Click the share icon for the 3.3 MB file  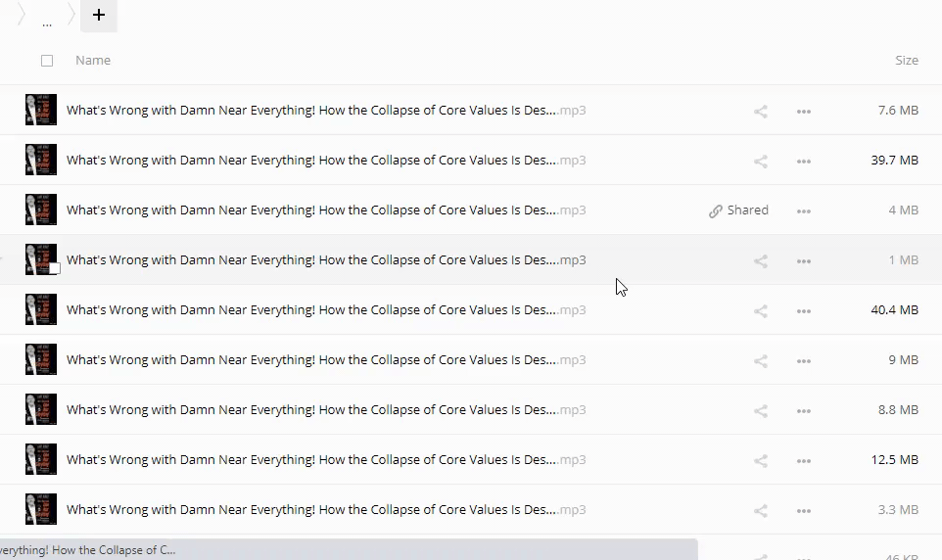(760, 510)
